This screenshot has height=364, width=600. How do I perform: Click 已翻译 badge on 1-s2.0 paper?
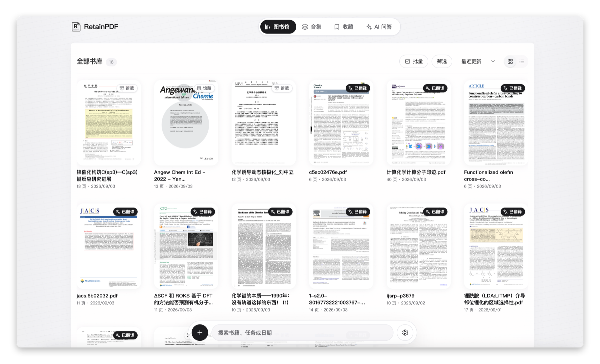pyautogui.click(x=357, y=212)
